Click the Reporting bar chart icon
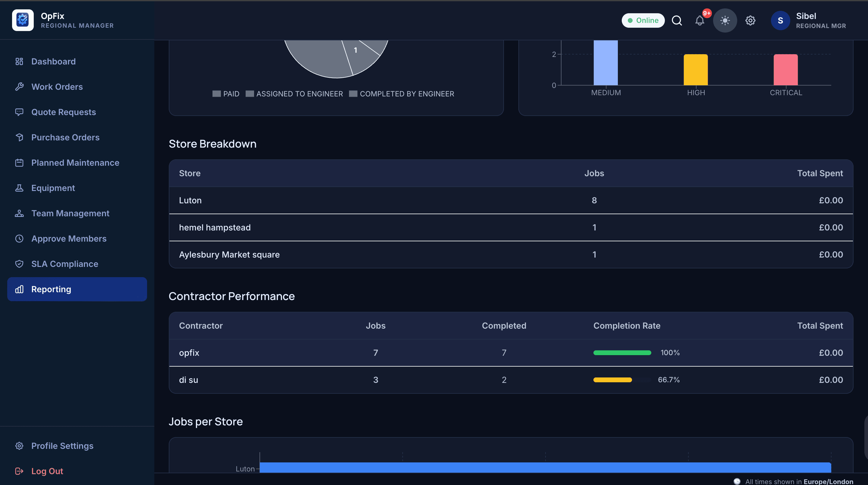Image resolution: width=868 pixels, height=485 pixels. [19, 289]
